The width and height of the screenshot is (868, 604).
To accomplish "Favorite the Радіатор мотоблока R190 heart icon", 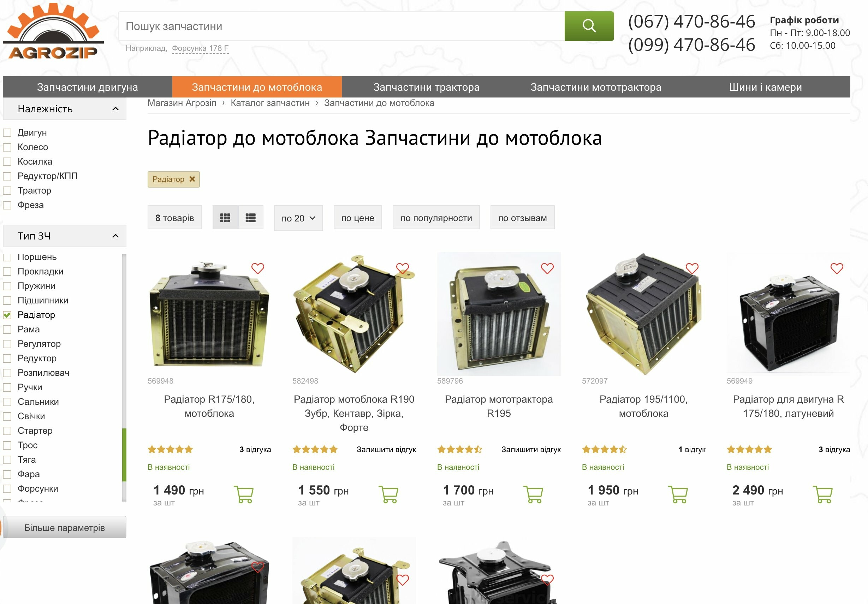I will coord(403,268).
